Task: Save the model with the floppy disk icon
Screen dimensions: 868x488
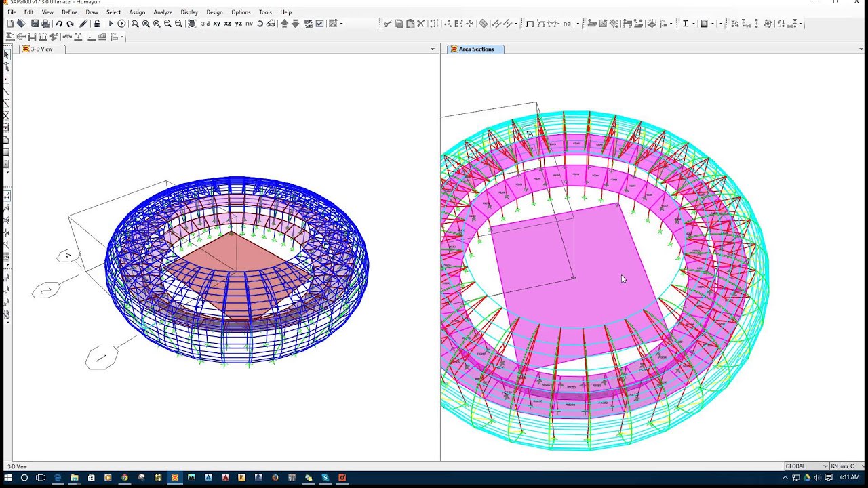Action: click(x=35, y=24)
